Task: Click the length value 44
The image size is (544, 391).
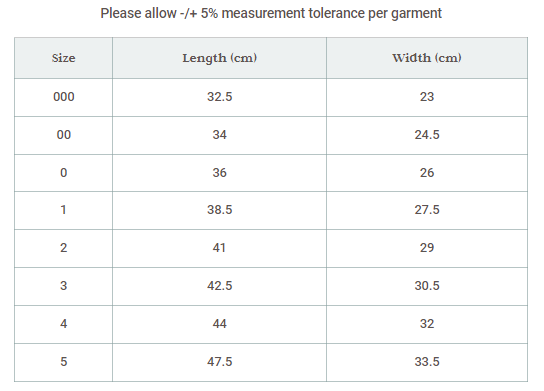Action: point(220,324)
